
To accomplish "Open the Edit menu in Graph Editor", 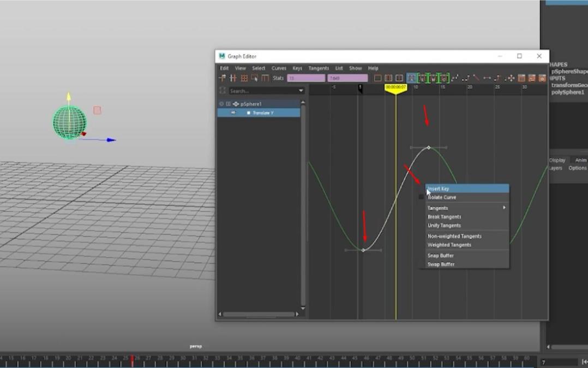I will (x=224, y=68).
